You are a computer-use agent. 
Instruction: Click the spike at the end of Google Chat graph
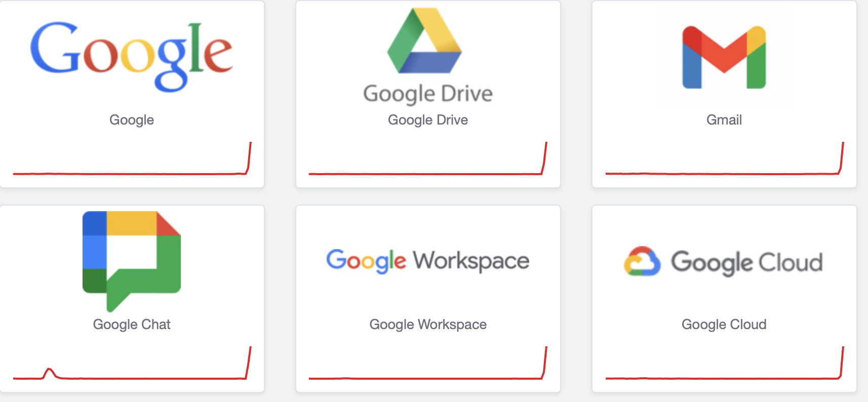[248, 363]
